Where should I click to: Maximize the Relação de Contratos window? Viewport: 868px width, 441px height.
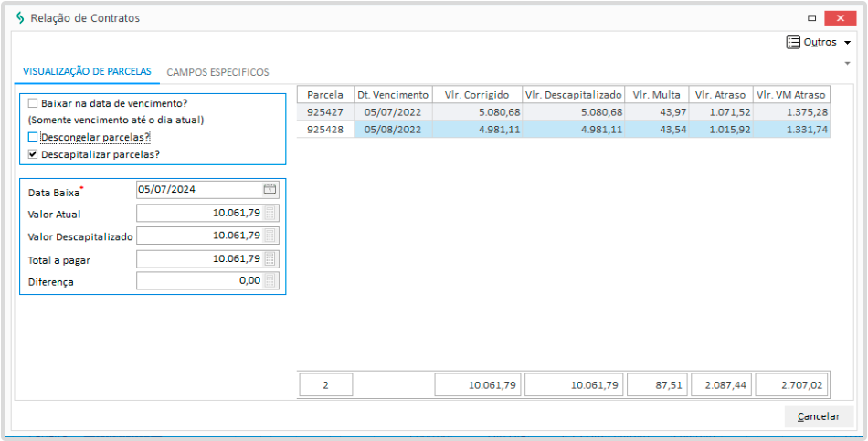(812, 18)
